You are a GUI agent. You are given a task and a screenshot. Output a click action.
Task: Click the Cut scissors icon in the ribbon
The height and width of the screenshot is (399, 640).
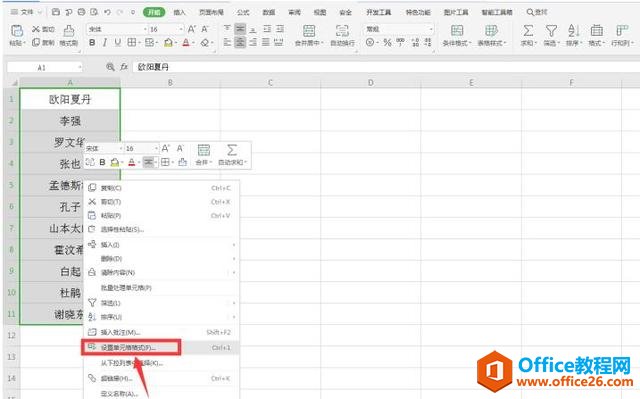(36, 29)
